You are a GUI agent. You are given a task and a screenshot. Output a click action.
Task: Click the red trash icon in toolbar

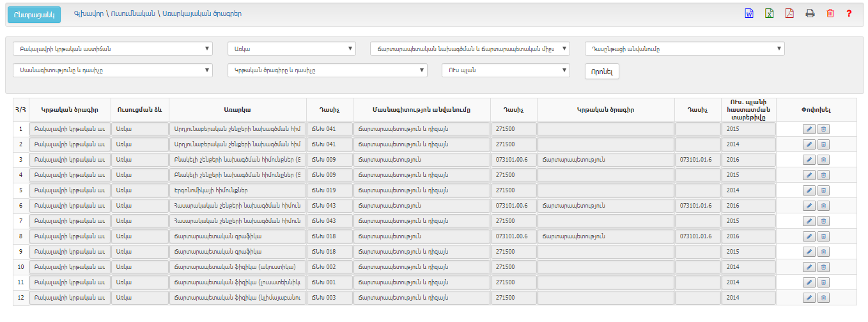(830, 13)
